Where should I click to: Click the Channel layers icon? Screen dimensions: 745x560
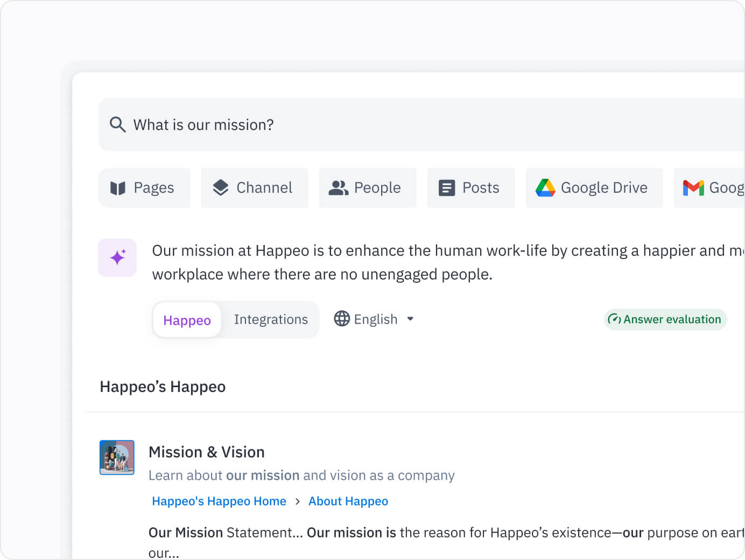pyautogui.click(x=221, y=187)
